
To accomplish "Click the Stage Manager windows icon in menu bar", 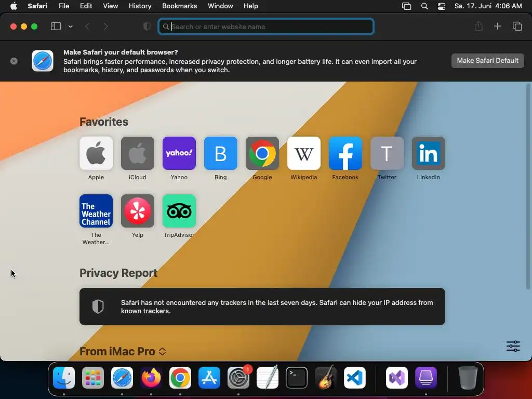I will point(406,6).
